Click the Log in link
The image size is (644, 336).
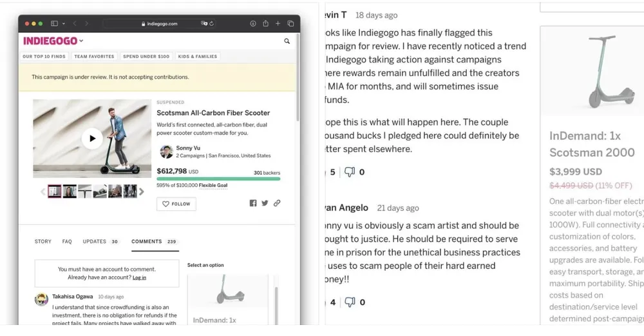139,278
